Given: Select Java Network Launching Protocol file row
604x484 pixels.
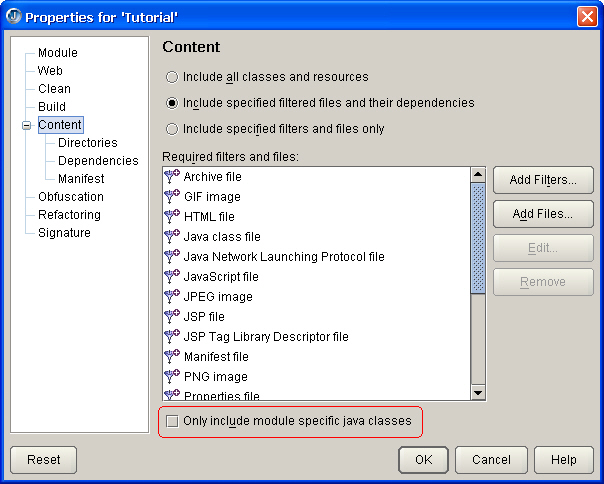Looking at the screenshot, I should click(x=316, y=257).
